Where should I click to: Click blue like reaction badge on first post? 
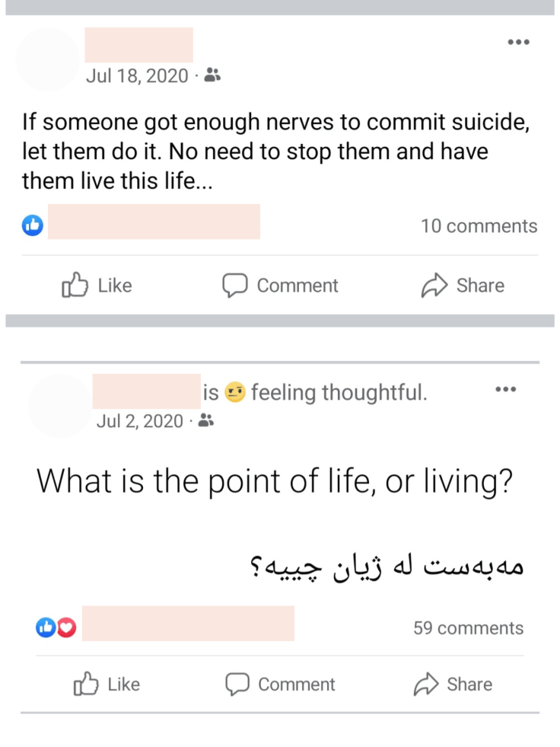33,225
